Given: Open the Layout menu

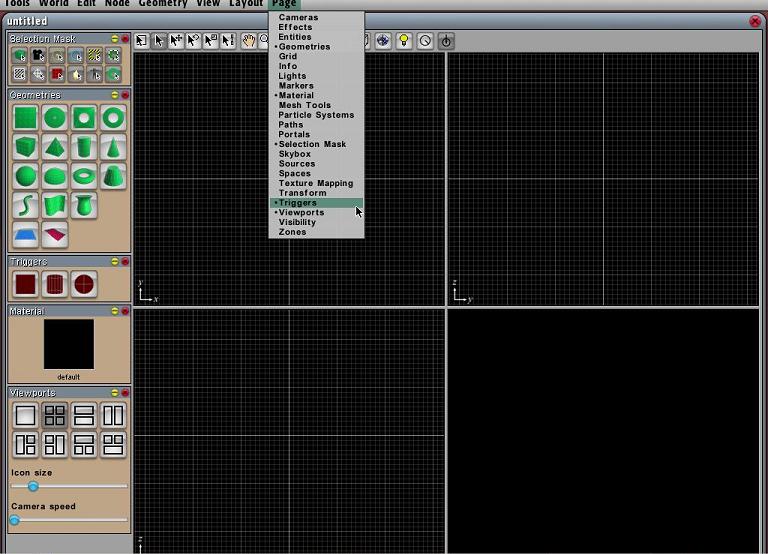Looking at the screenshot, I should tap(246, 4).
